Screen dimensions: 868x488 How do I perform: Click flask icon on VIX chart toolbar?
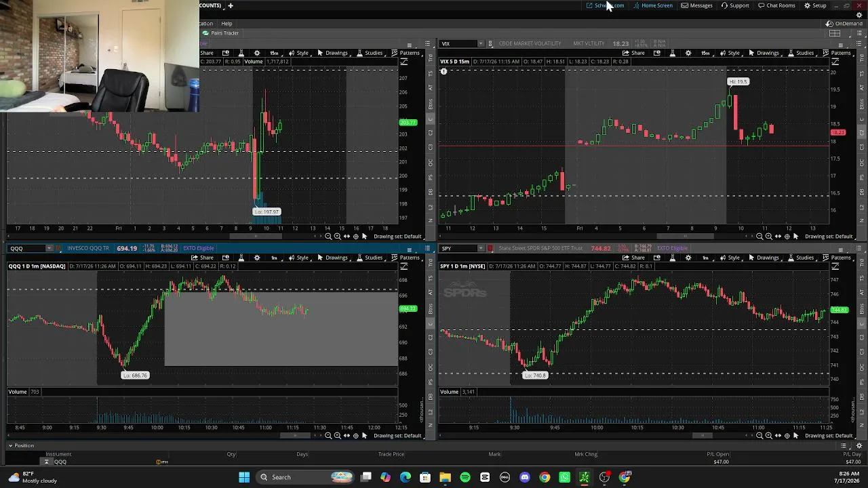click(x=672, y=53)
